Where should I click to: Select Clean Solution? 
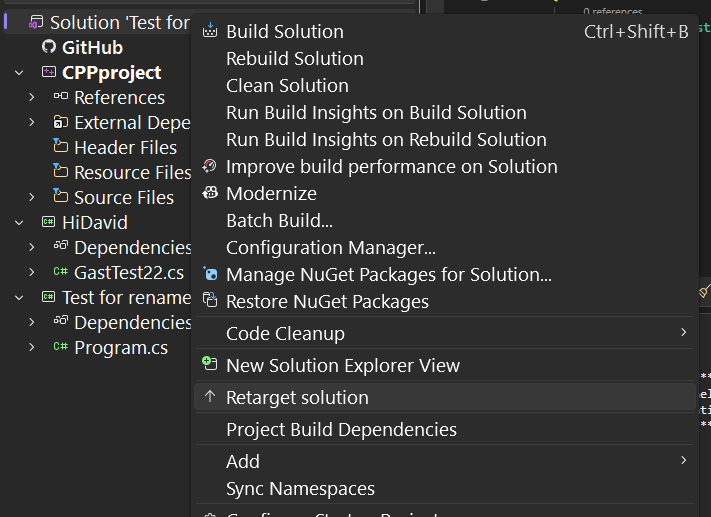[x=444, y=85]
